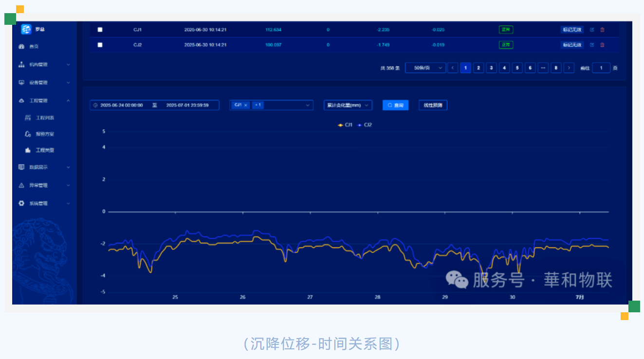Toggle the CJ1 series in chart legend
Screen dimensions: 644x359
(x=345, y=125)
